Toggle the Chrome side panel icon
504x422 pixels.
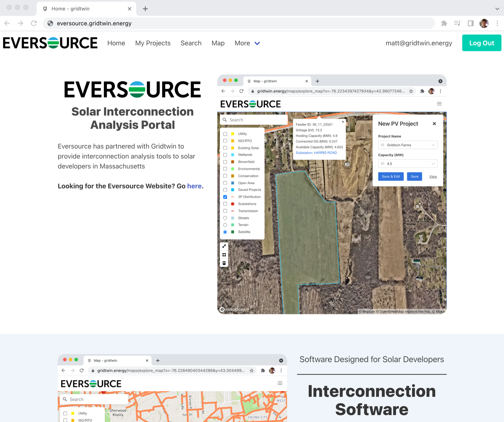471,23
